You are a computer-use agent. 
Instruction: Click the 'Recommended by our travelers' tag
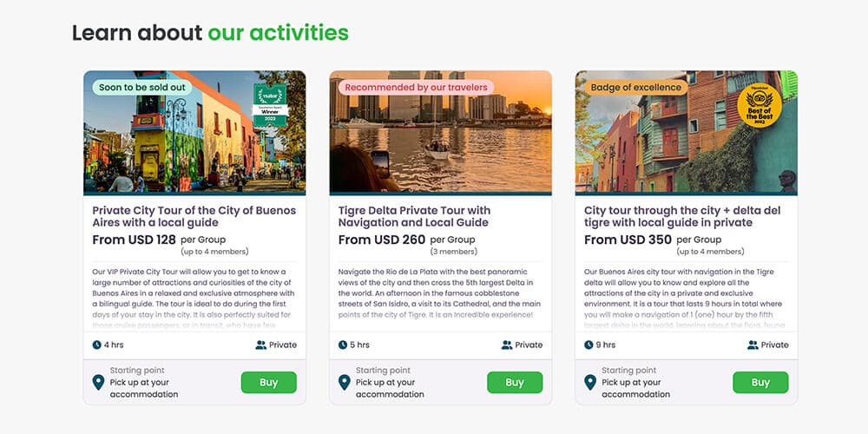(x=417, y=88)
